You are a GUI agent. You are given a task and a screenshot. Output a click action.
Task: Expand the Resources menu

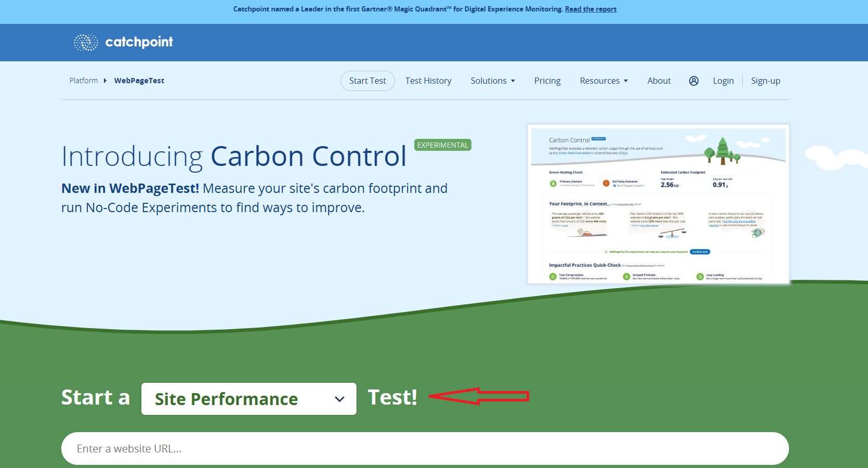click(x=603, y=81)
